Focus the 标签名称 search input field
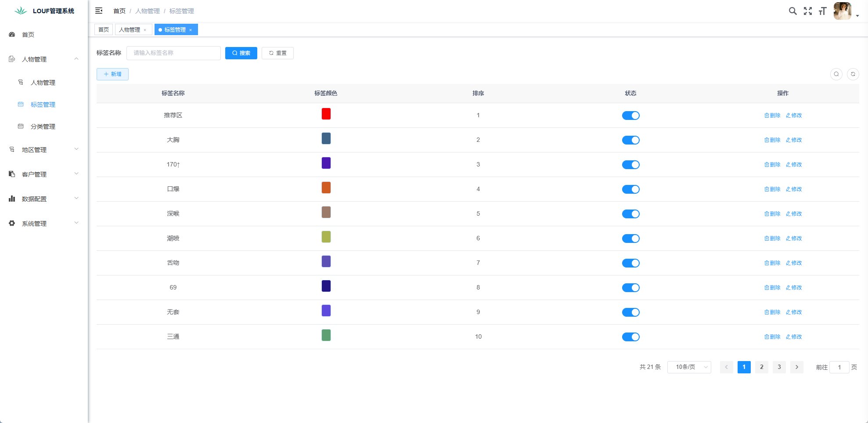Viewport: 868px width, 423px height. [x=173, y=53]
